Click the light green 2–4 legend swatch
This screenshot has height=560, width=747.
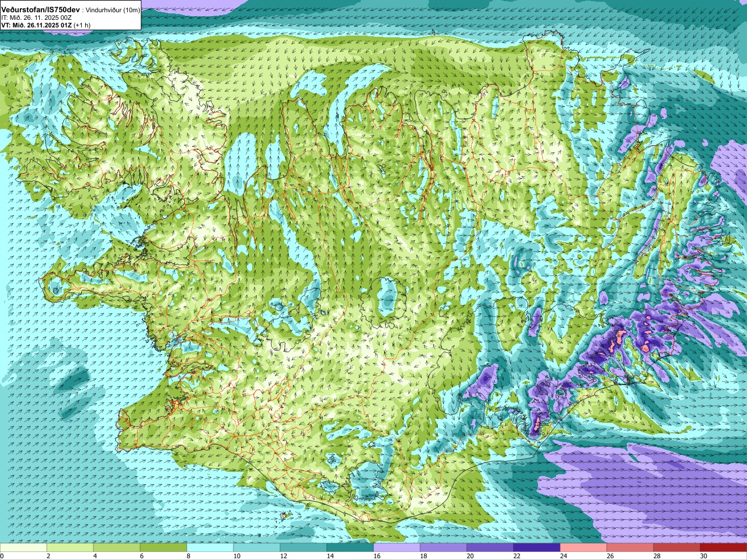pyautogui.click(x=70, y=548)
